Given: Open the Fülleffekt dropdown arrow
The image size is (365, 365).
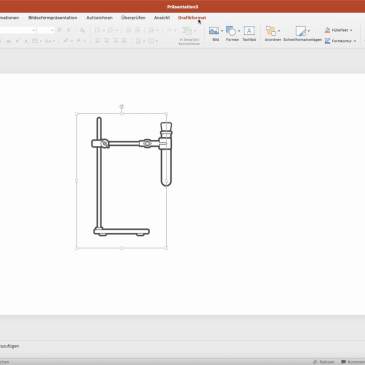Looking at the screenshot, I should pos(351,30).
